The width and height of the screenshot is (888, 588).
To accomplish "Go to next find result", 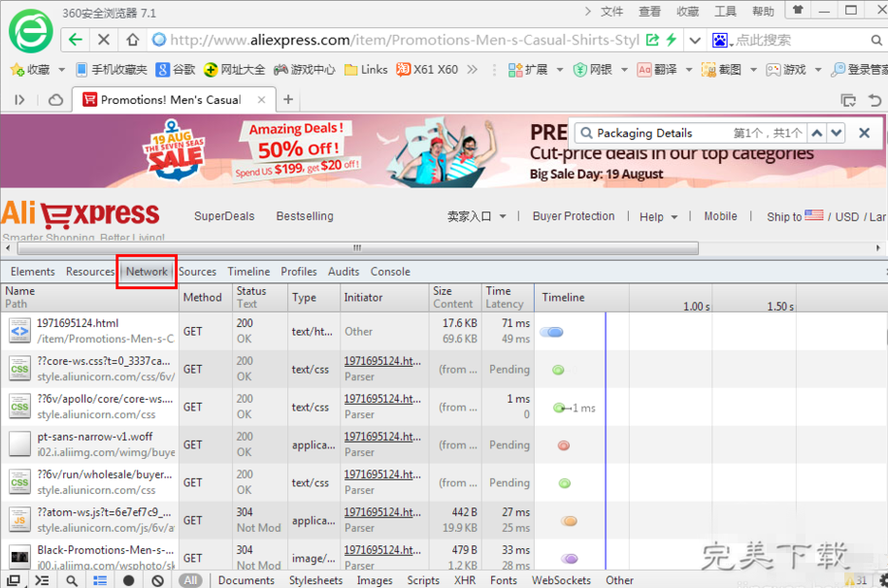I will point(837,133).
